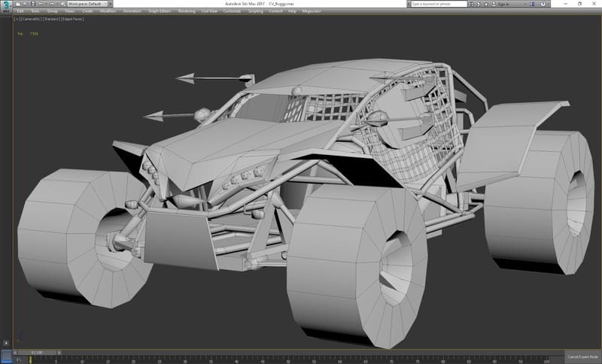Click the Project Folder icon beside Workspace dropdown
602x364 pixels.
tap(63, 4)
